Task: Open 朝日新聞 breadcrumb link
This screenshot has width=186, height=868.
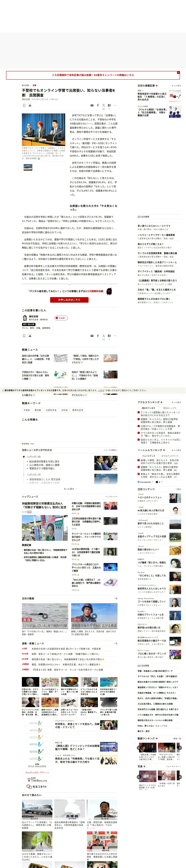Action: pos(25,85)
